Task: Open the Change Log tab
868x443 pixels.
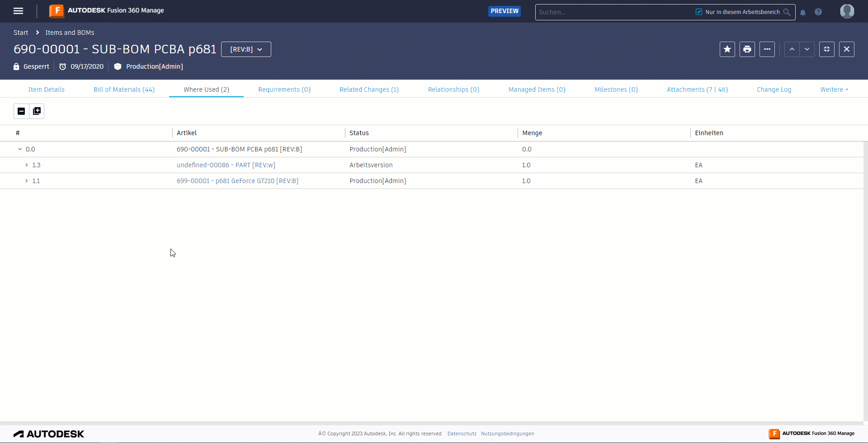Action: [x=774, y=90]
